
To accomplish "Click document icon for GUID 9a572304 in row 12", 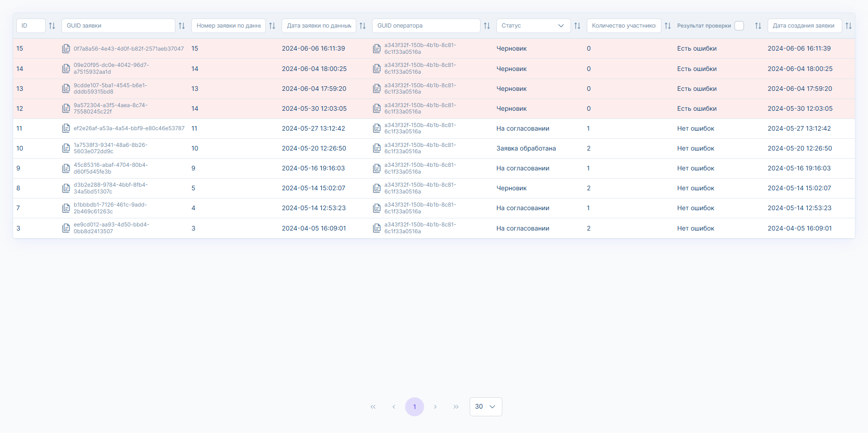I will pyautogui.click(x=66, y=108).
